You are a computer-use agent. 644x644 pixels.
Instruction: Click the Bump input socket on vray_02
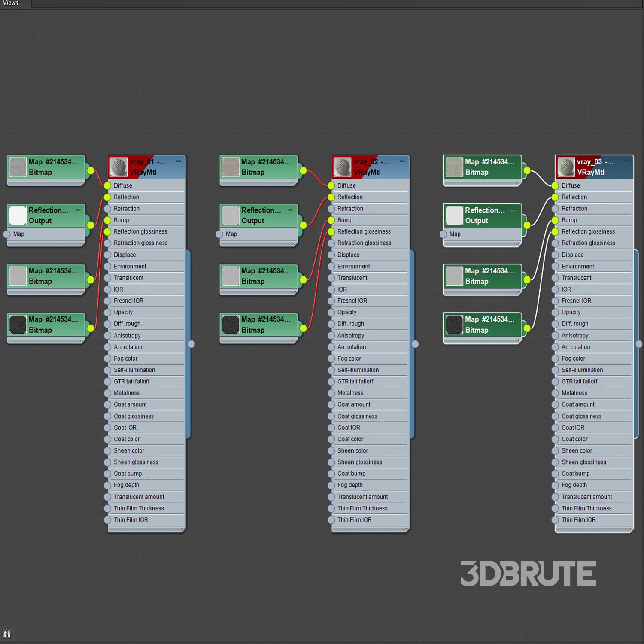[331, 220]
